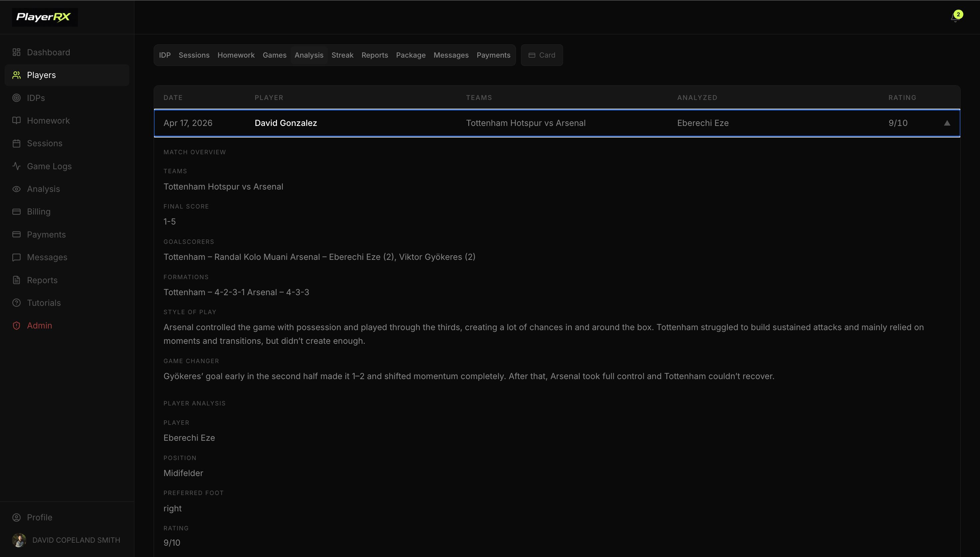This screenshot has height=557, width=980.
Task: Click the card icon in Card button
Action: (532, 55)
